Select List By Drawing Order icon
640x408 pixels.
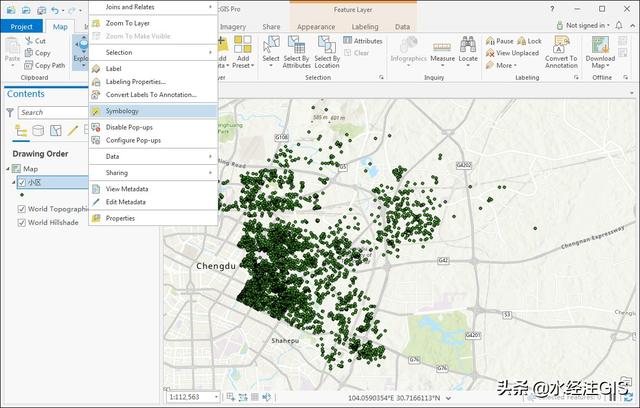[x=21, y=131]
